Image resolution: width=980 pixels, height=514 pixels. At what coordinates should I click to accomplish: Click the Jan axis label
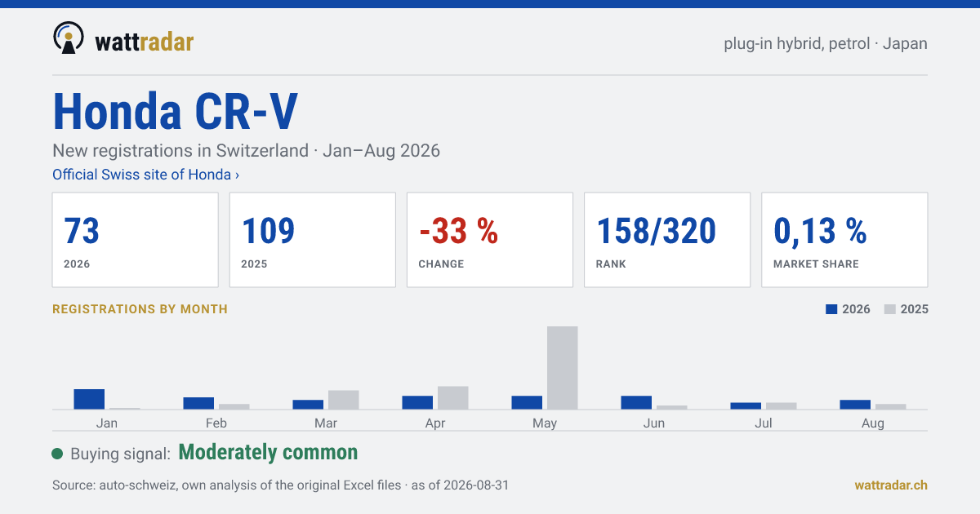click(x=107, y=423)
